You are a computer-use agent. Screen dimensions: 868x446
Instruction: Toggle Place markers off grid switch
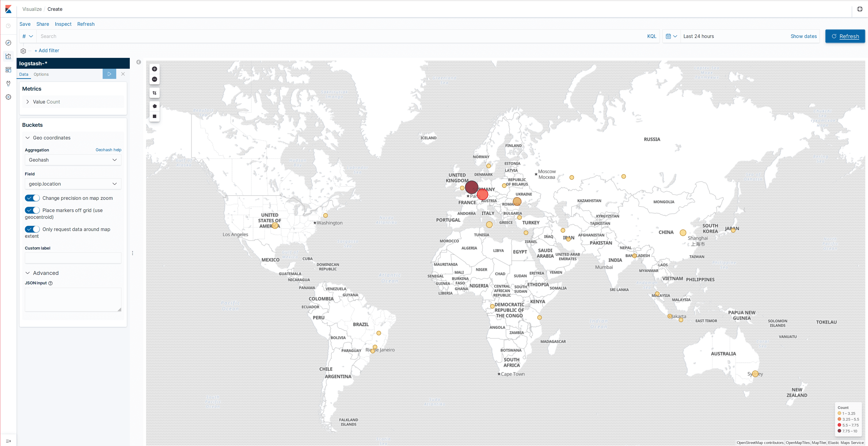click(32, 210)
